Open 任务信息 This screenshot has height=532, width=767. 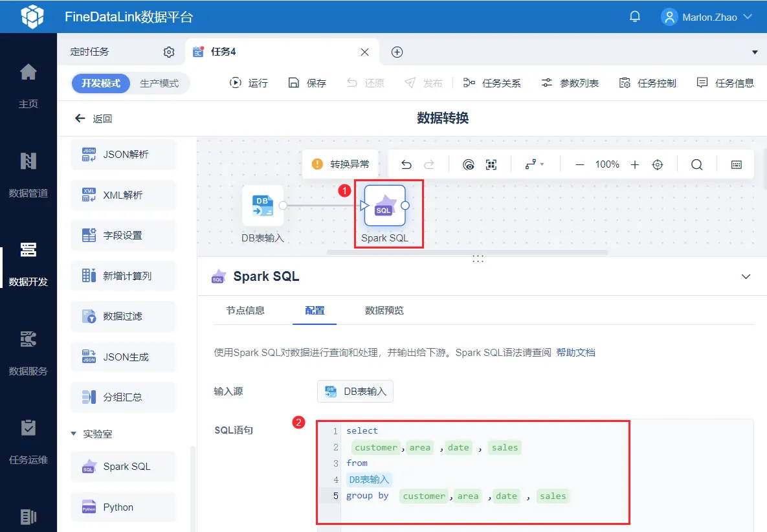click(x=726, y=83)
